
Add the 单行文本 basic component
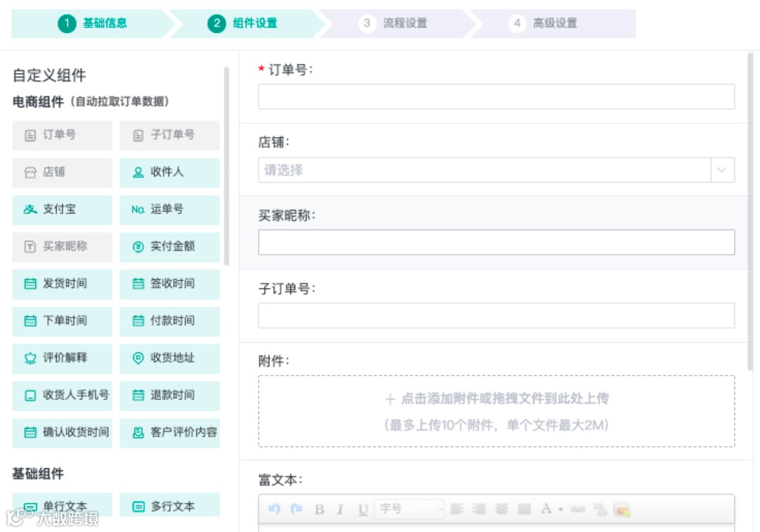tap(62, 505)
